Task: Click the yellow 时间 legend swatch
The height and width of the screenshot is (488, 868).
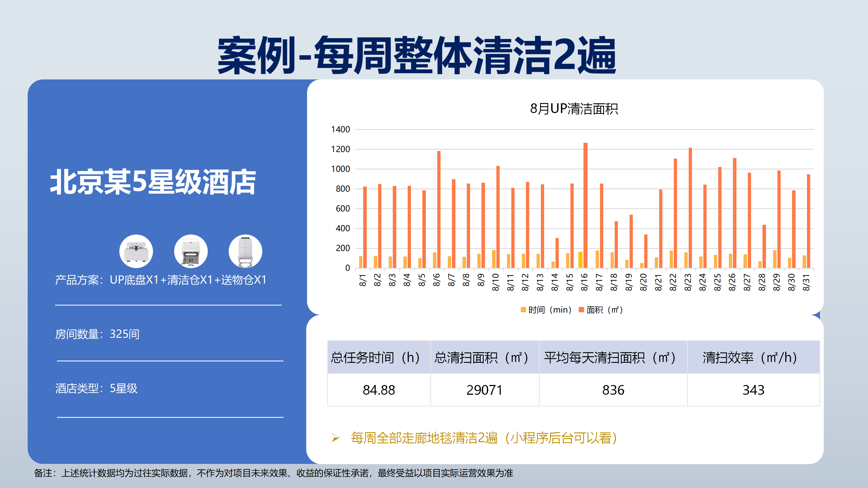Action: coord(523,310)
